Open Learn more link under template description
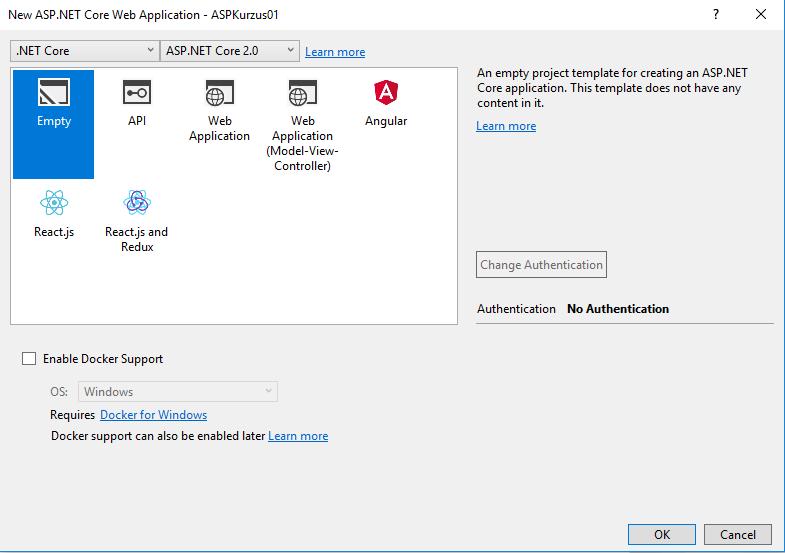Image resolution: width=785 pixels, height=553 pixels. (506, 126)
